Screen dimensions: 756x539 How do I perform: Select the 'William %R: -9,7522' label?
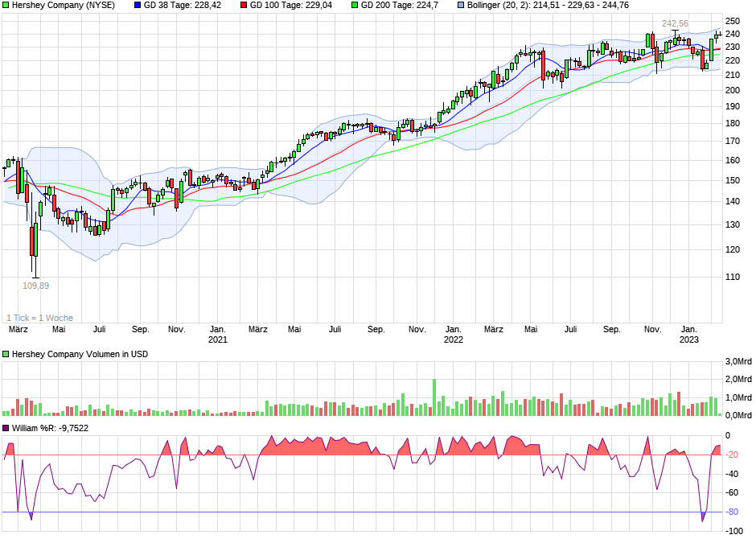point(50,428)
